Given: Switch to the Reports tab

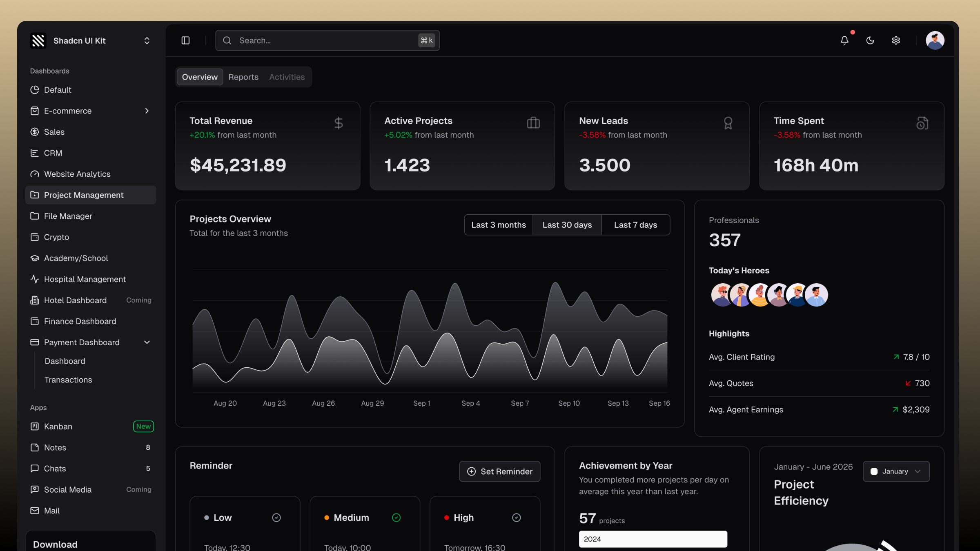Looking at the screenshot, I should pyautogui.click(x=243, y=77).
